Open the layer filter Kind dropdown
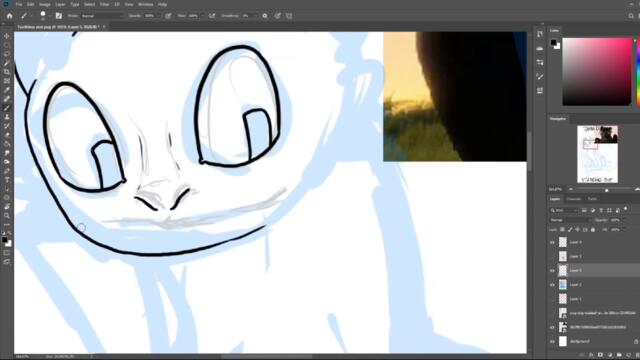 pyautogui.click(x=564, y=210)
